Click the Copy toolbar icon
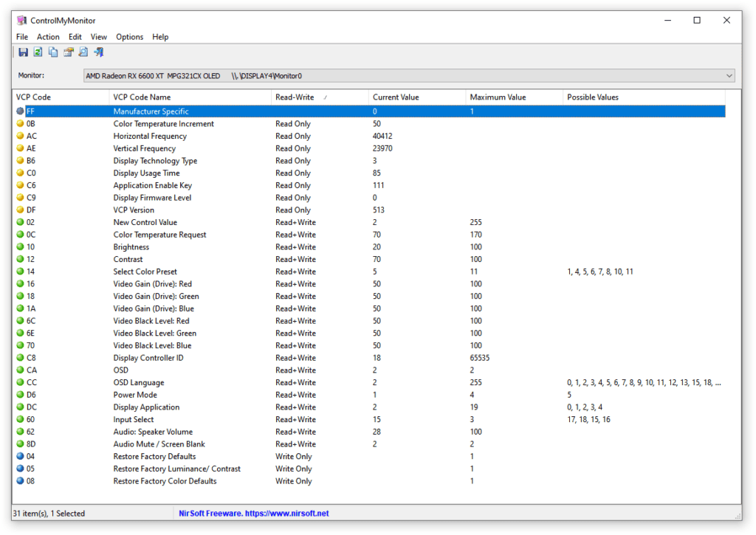 point(53,52)
